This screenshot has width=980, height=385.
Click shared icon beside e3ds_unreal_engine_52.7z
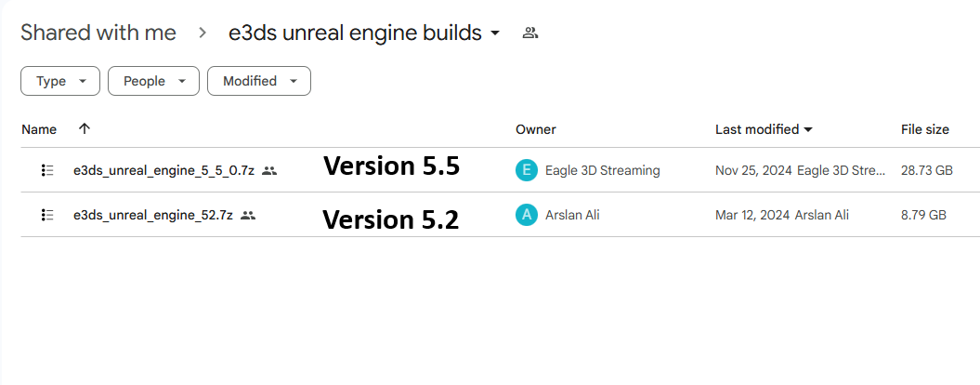(x=248, y=215)
